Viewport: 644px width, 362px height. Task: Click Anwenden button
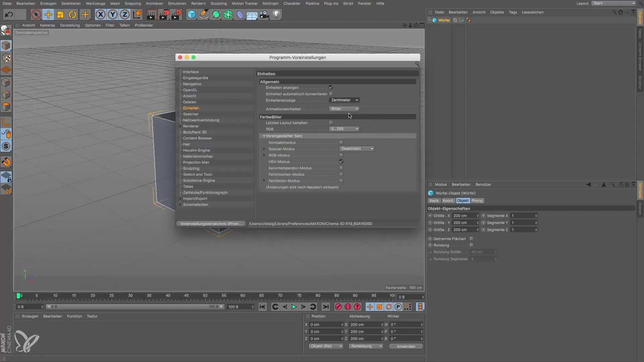[x=406, y=347]
